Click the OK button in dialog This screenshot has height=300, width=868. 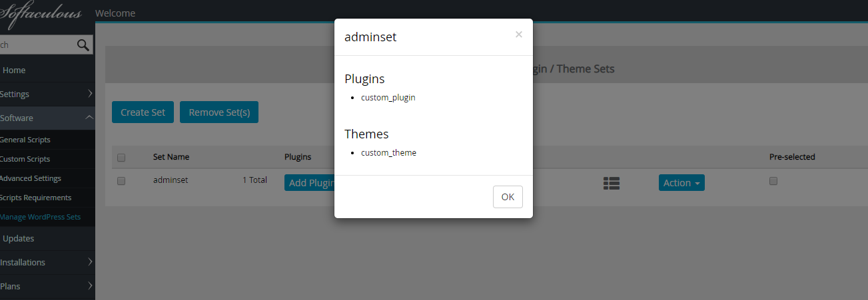[508, 197]
